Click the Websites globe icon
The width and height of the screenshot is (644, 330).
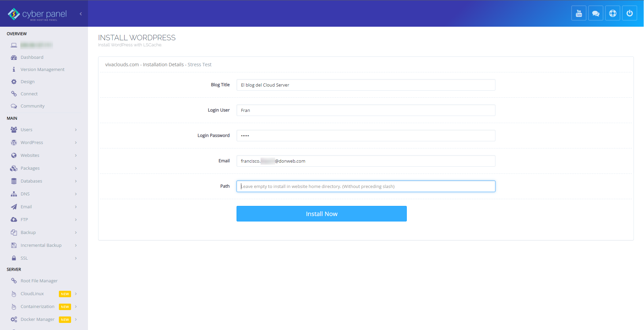coord(14,155)
